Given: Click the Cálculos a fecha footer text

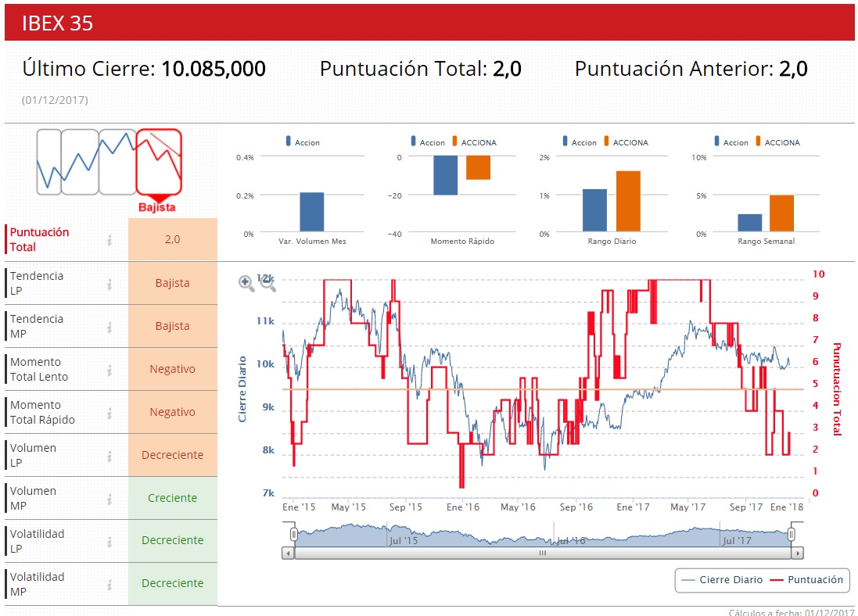Looking at the screenshot, I should 792,612.
